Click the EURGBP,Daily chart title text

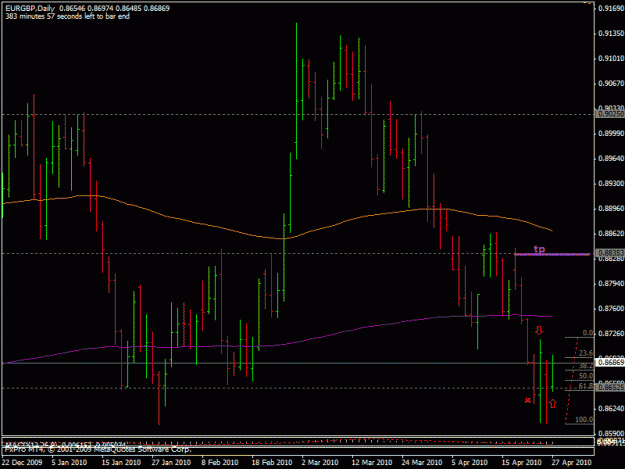point(30,8)
